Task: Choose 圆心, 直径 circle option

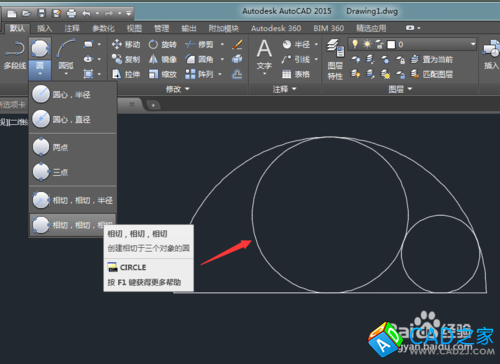Action: tap(73, 119)
